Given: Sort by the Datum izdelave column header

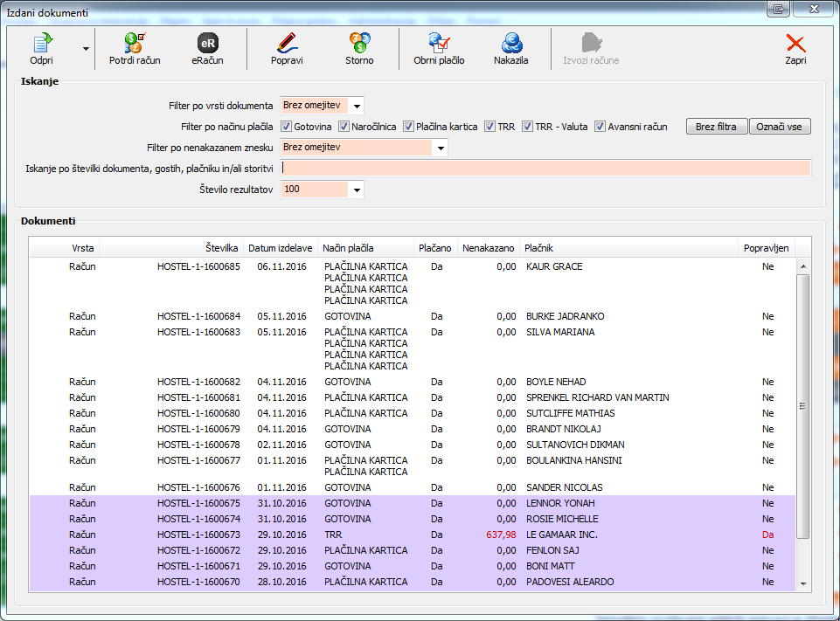Looking at the screenshot, I should (x=278, y=249).
